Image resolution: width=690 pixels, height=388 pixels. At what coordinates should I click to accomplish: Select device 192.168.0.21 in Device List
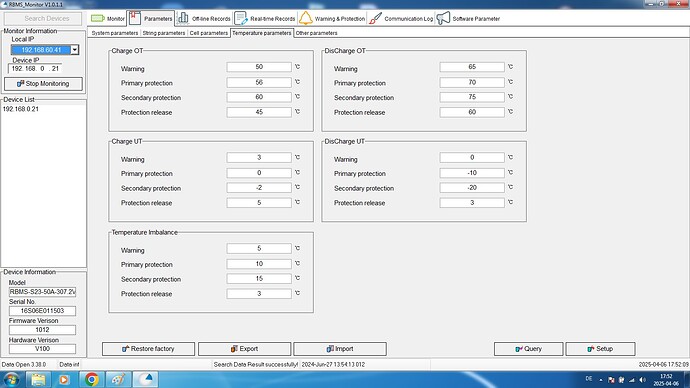point(21,109)
